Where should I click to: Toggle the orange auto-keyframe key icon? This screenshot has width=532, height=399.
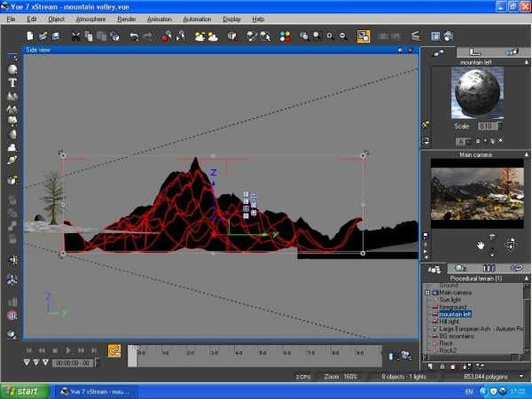(x=114, y=350)
